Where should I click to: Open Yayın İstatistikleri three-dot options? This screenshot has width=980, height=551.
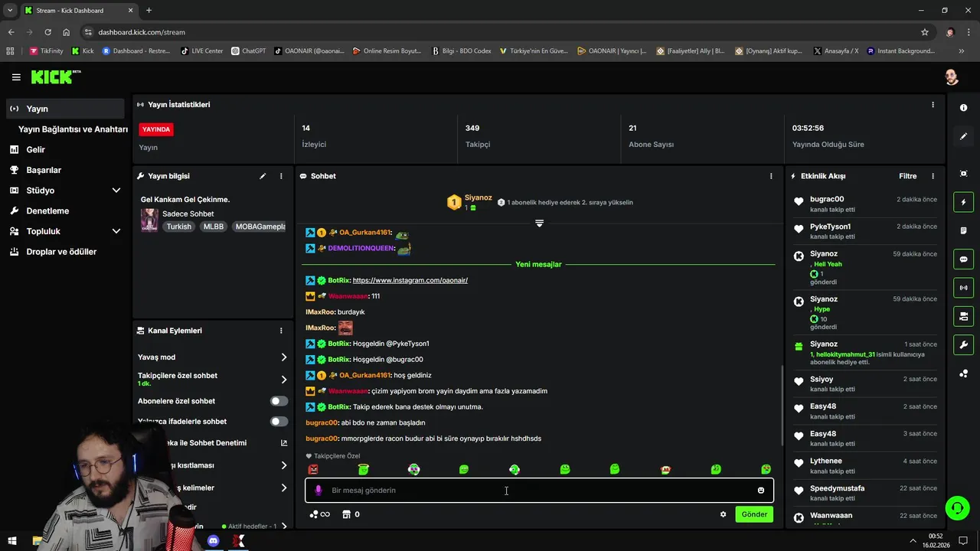pyautogui.click(x=933, y=105)
